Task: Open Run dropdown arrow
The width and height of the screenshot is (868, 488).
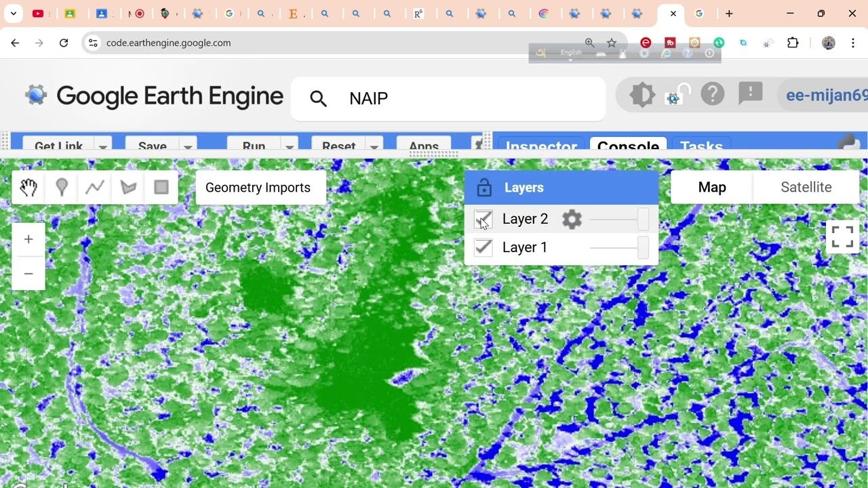Action: [290, 146]
